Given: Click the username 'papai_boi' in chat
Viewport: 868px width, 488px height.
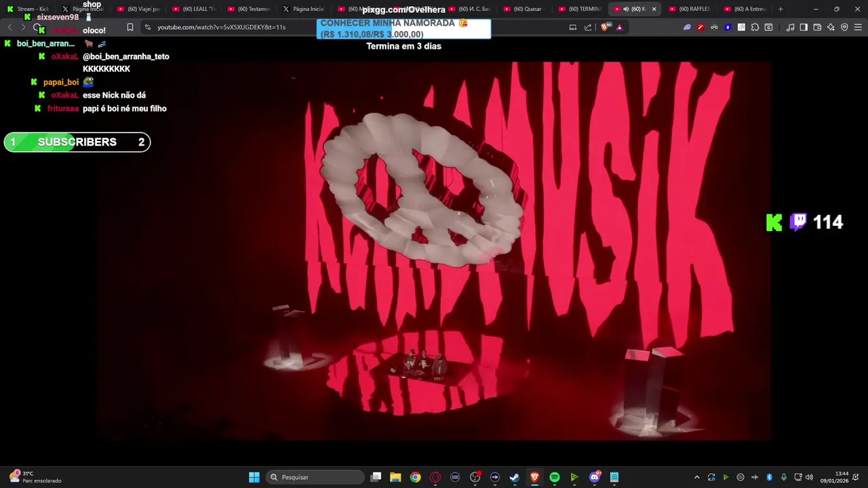Looking at the screenshot, I should tap(61, 82).
